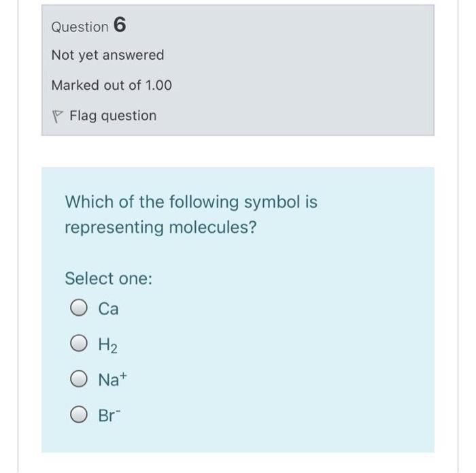The width and height of the screenshot is (476, 473).
Task: Click the Select one: prompt
Action: (x=108, y=278)
